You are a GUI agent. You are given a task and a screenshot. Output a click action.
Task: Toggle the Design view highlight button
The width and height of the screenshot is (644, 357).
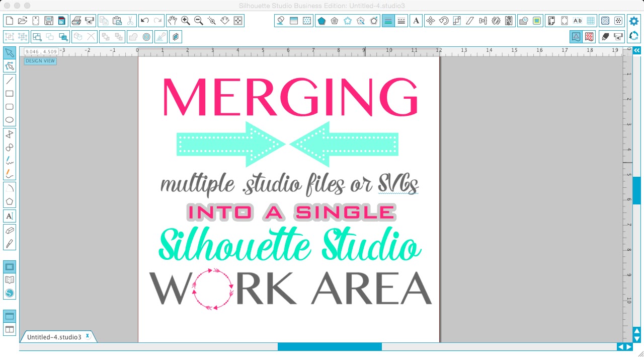[x=575, y=36]
